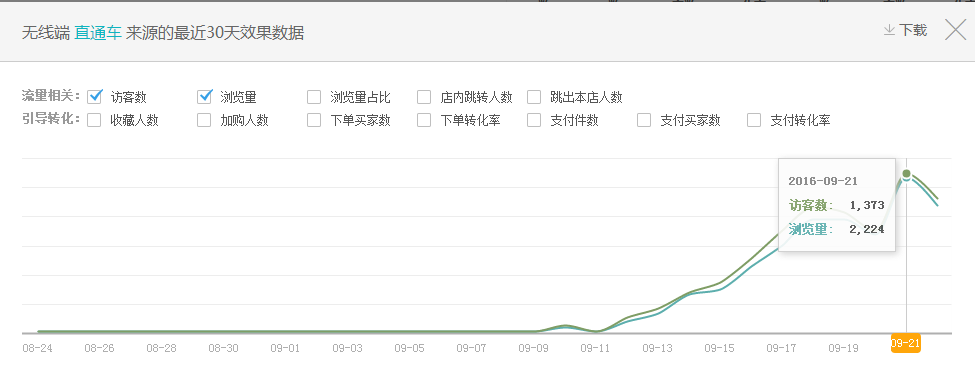
Task: Select the 下单转化率 metric checkbox
Action: (x=424, y=120)
